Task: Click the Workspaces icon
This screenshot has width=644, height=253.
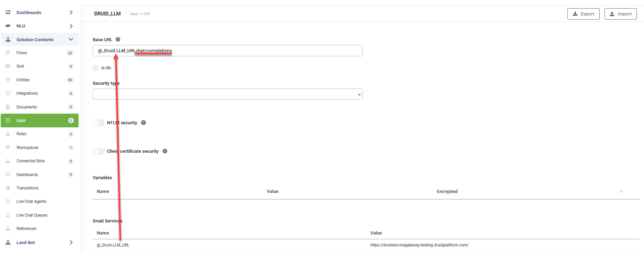Action: pyautogui.click(x=8, y=148)
